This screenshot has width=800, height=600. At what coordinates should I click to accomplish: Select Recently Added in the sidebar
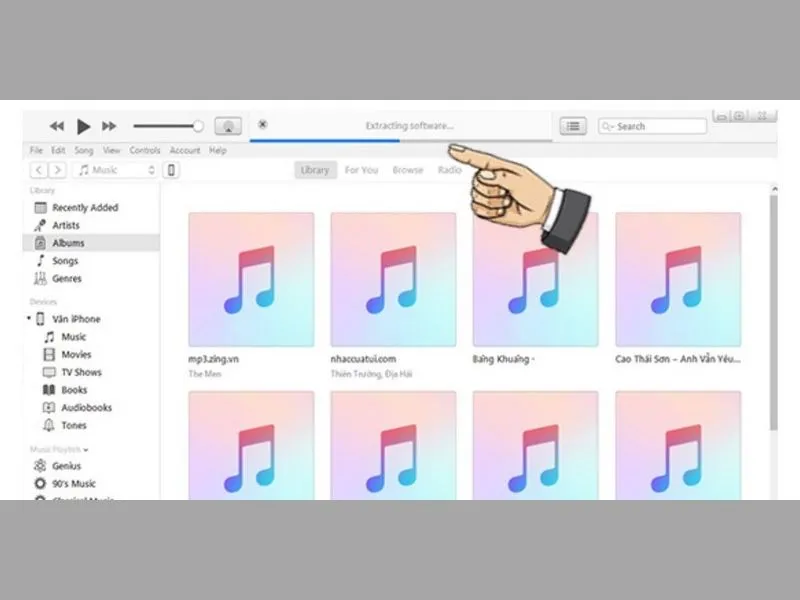[x=92, y=208]
